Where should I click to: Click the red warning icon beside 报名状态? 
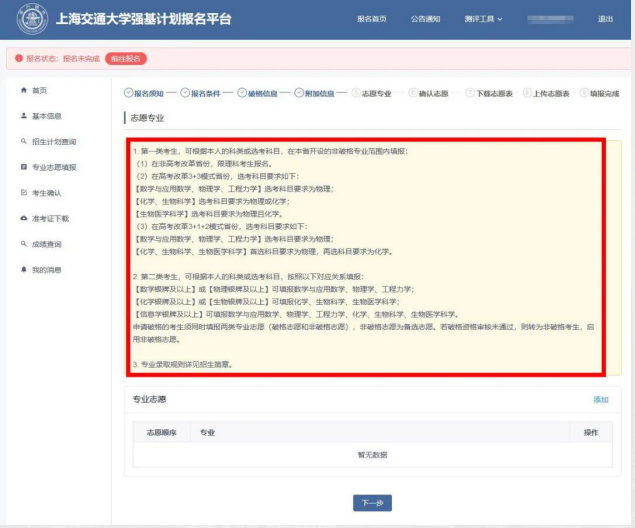[x=19, y=58]
